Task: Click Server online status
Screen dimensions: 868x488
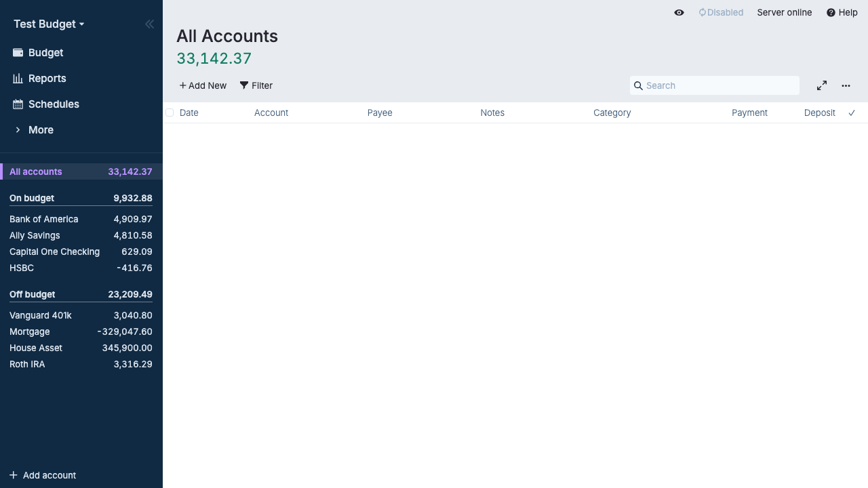Action: coord(785,12)
